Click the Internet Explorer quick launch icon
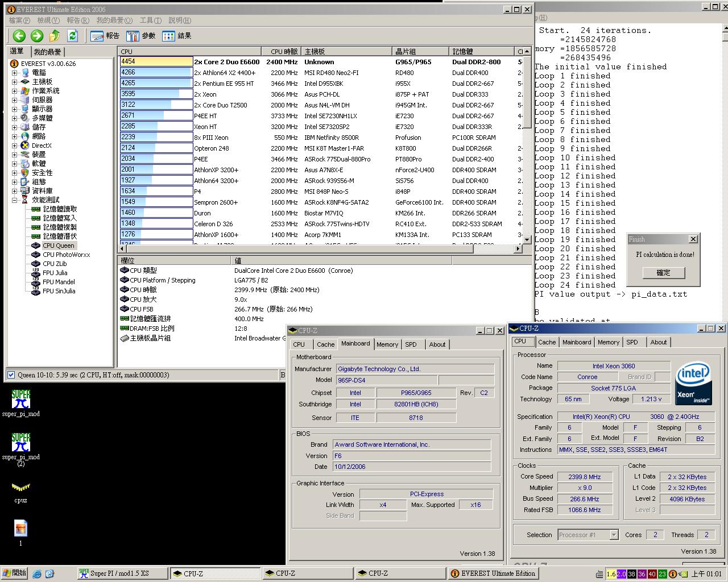Image resolution: width=728 pixels, height=582 pixels. pyautogui.click(x=37, y=573)
